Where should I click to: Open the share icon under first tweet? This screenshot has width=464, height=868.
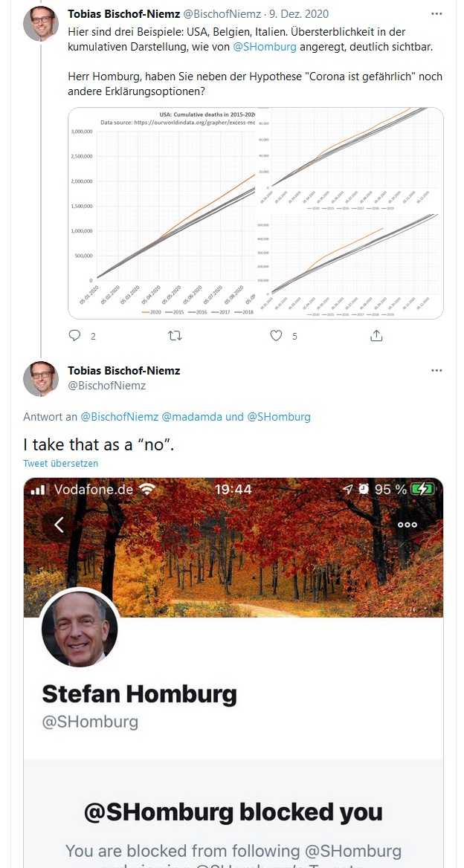point(376,335)
